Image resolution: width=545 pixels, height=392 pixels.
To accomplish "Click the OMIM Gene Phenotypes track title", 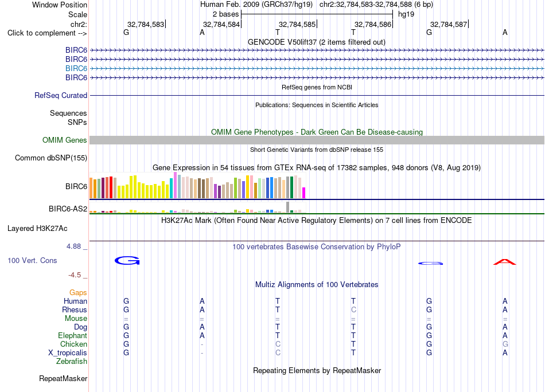I will click(x=317, y=132).
